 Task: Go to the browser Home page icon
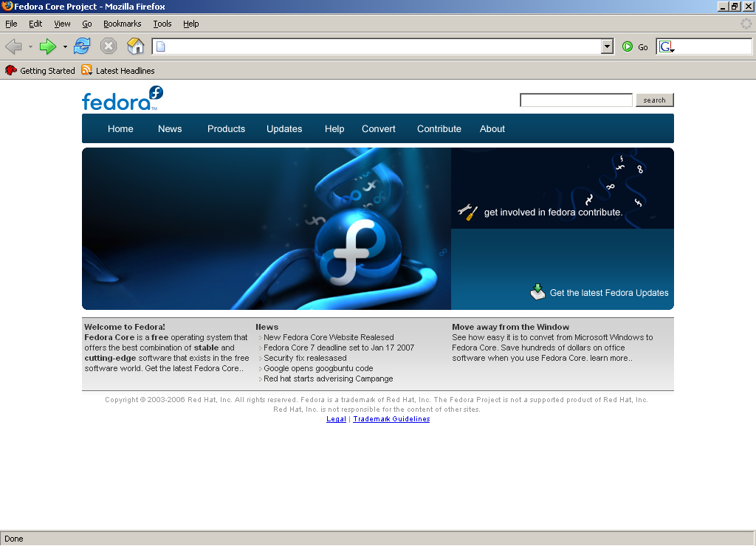[x=136, y=46]
